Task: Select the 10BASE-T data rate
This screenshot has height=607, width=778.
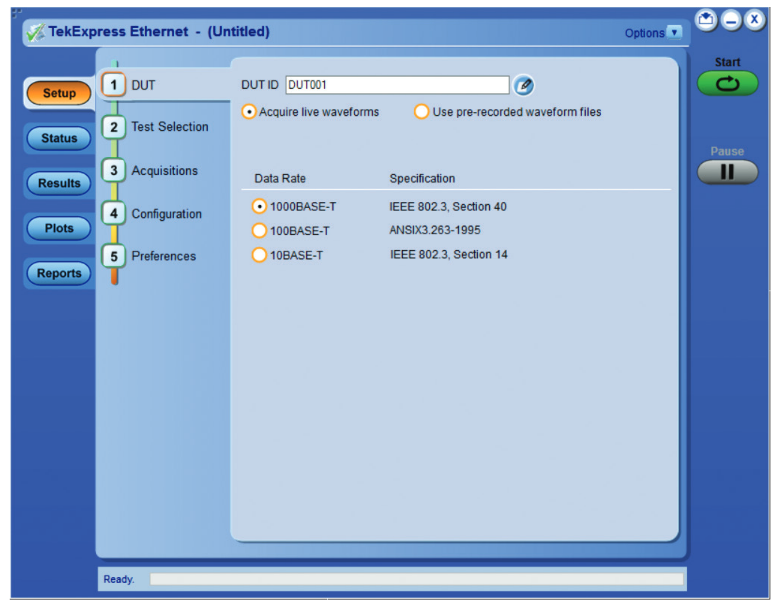Action: [259, 255]
